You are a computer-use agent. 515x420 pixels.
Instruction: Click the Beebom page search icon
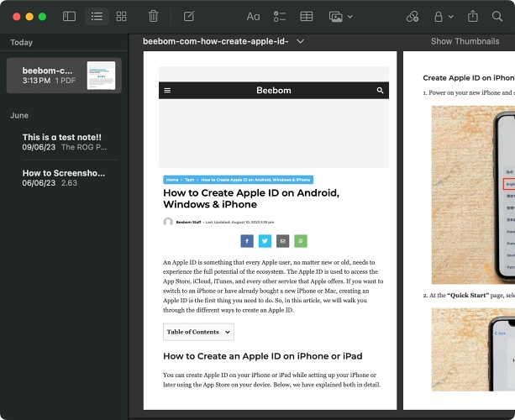pyautogui.click(x=380, y=91)
